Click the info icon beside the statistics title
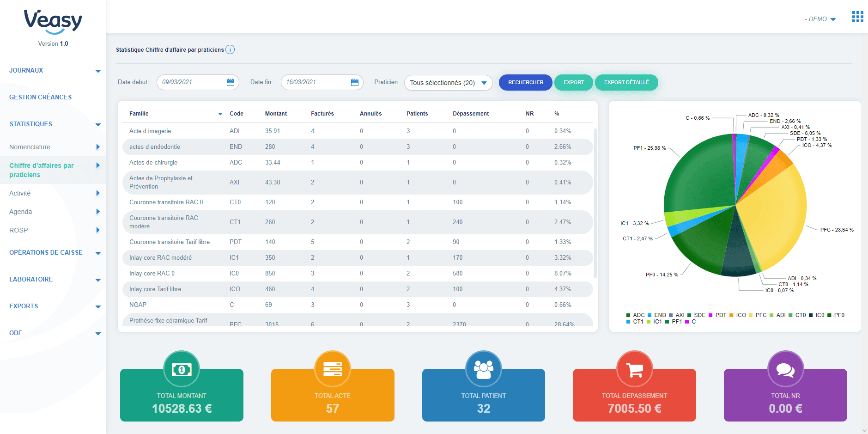The image size is (868, 434). (230, 49)
